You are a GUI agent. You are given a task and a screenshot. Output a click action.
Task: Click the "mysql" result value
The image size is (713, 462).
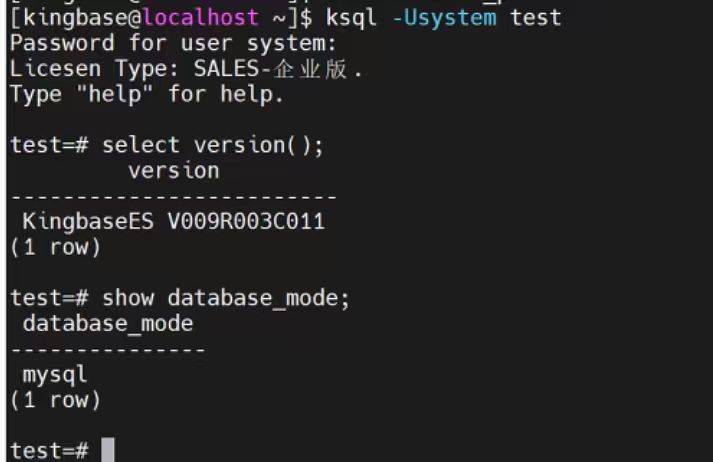coord(55,375)
